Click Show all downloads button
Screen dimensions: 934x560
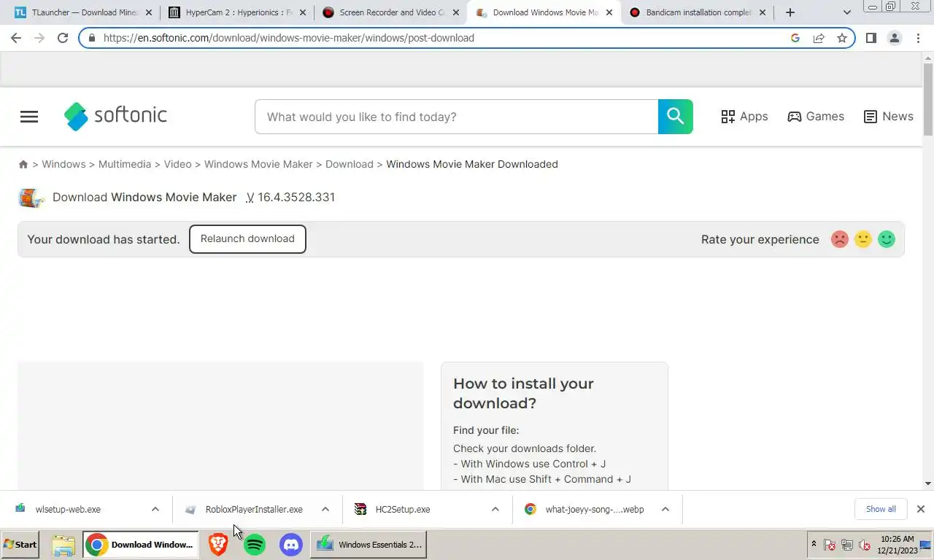(x=881, y=509)
